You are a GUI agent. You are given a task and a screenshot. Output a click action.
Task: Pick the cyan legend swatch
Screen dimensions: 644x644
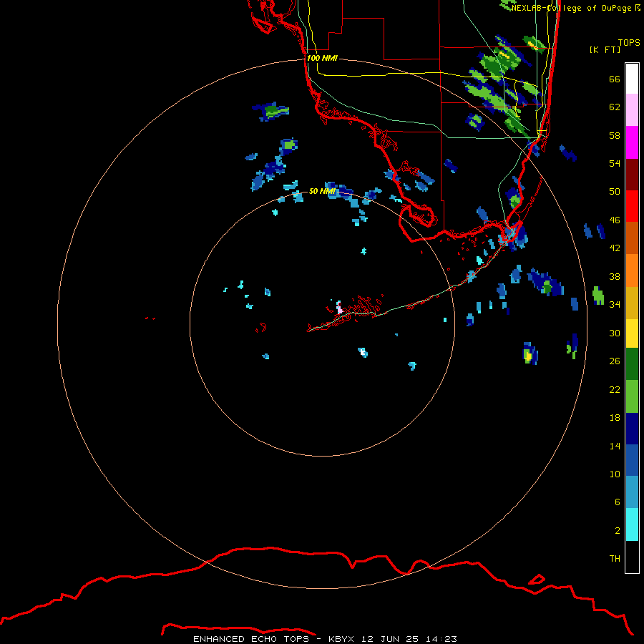pos(632,525)
